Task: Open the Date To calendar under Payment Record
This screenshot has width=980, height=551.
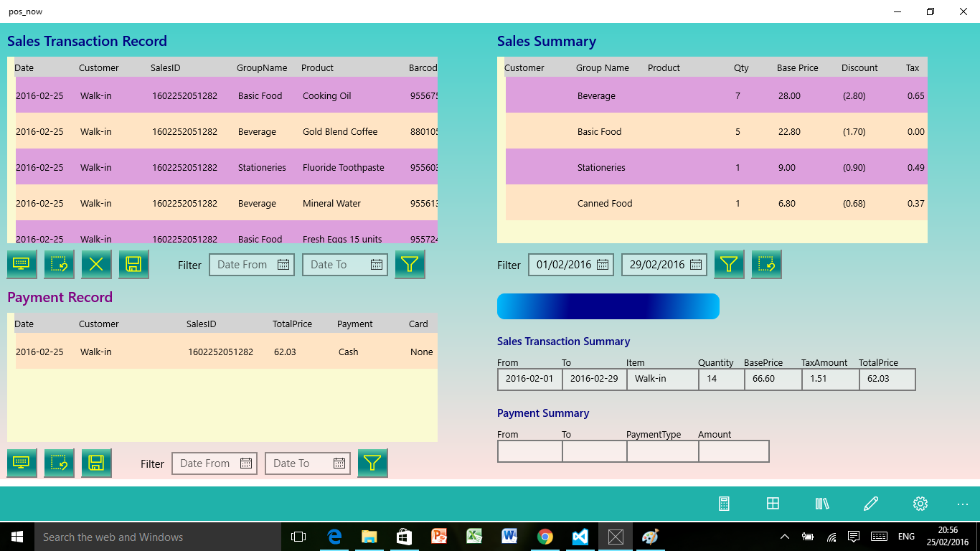Action: 340,463
